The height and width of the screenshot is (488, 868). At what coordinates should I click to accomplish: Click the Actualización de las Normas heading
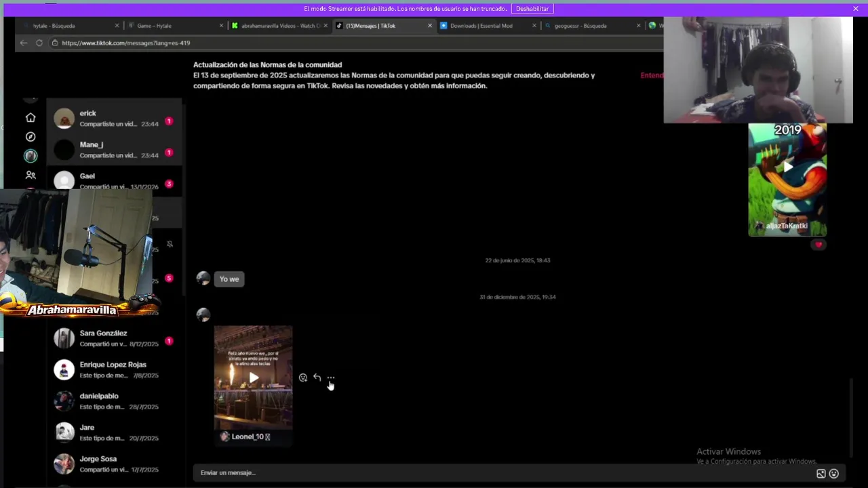[267, 64]
